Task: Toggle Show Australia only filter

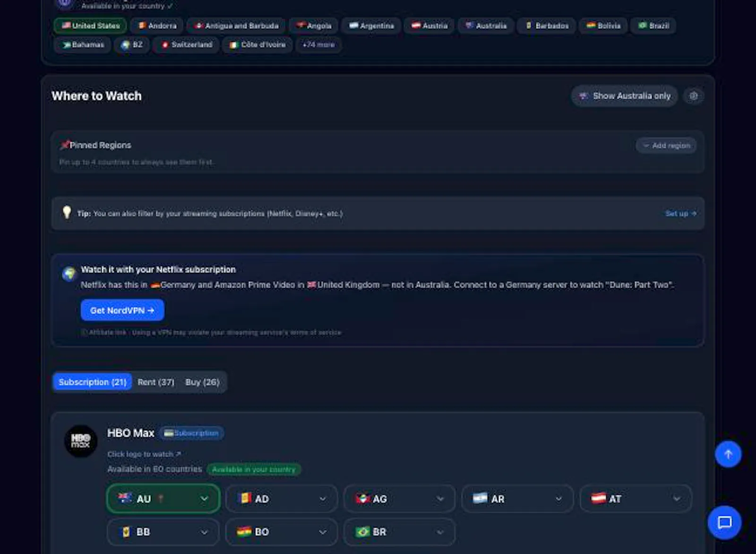Action: click(625, 96)
